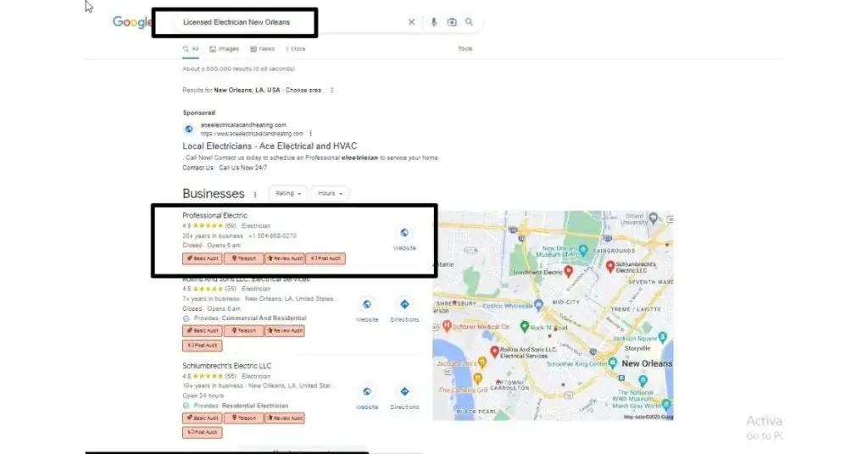Viewport: 868px width, 454px height.
Task: Click Teleport button for Schlumbrecht's Electric
Action: [x=243, y=418]
